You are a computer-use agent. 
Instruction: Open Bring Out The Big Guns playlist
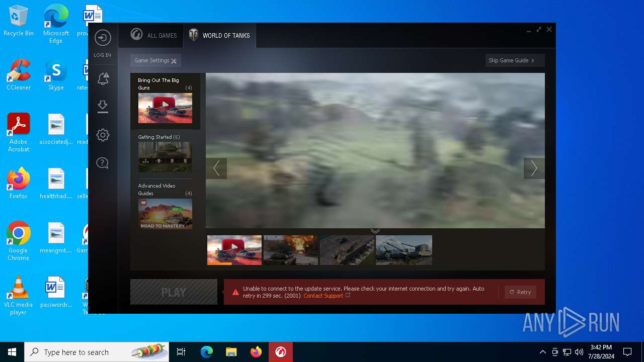click(165, 101)
